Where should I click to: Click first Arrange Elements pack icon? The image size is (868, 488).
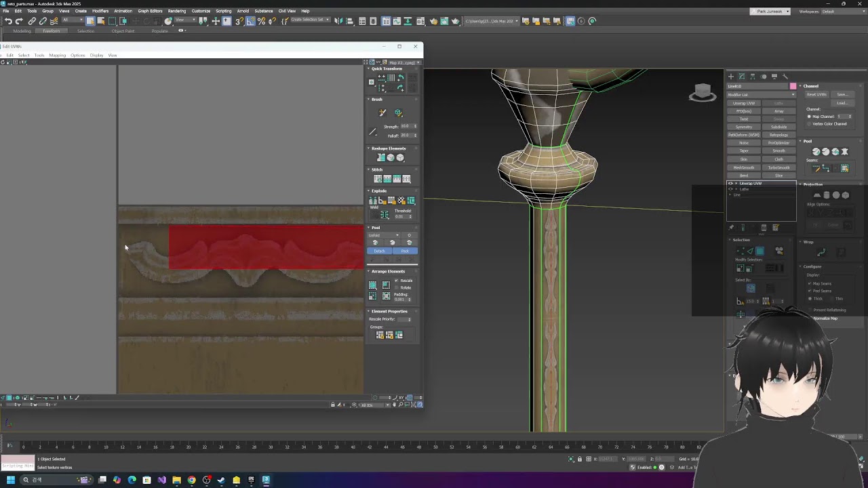(372, 285)
